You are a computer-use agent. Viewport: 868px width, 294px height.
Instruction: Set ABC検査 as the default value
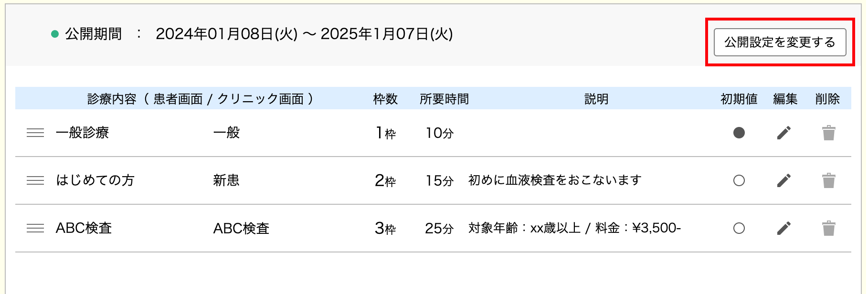coord(739,228)
